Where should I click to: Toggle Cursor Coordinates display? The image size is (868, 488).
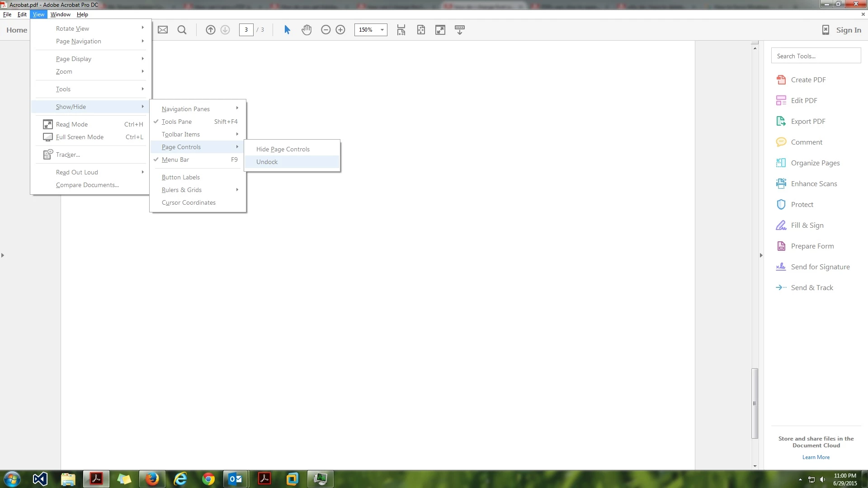pyautogui.click(x=189, y=202)
